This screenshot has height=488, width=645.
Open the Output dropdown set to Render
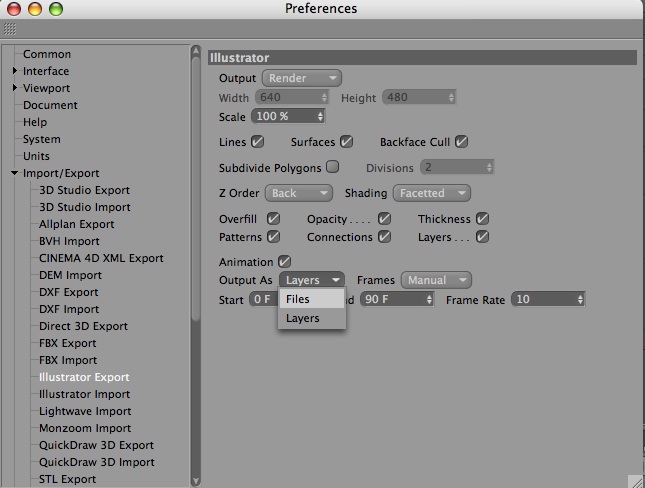tap(302, 78)
